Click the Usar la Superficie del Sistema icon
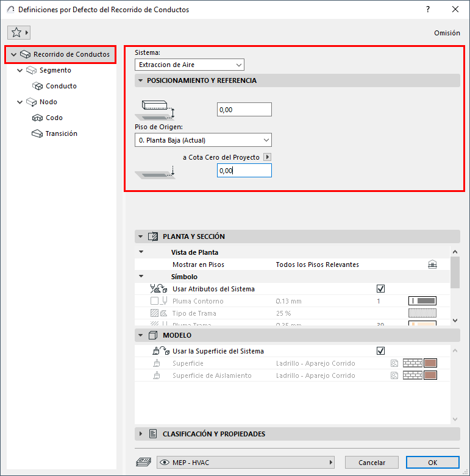This screenshot has height=476, width=470. [161, 351]
